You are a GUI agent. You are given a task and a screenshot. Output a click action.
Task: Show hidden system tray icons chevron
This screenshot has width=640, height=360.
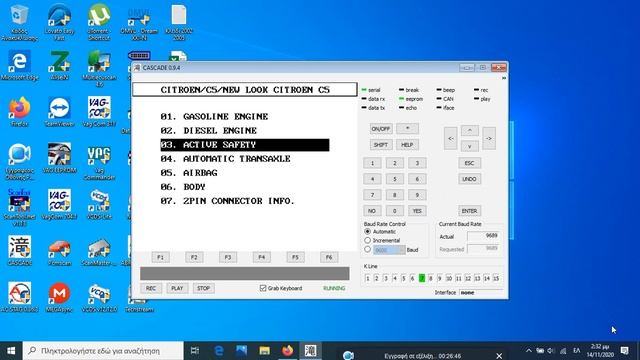(529, 351)
